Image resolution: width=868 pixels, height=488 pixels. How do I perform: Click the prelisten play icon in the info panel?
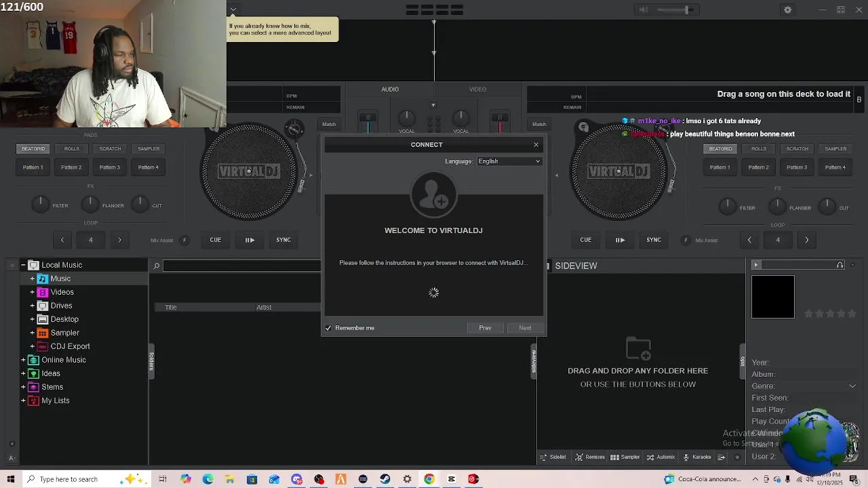pos(756,264)
